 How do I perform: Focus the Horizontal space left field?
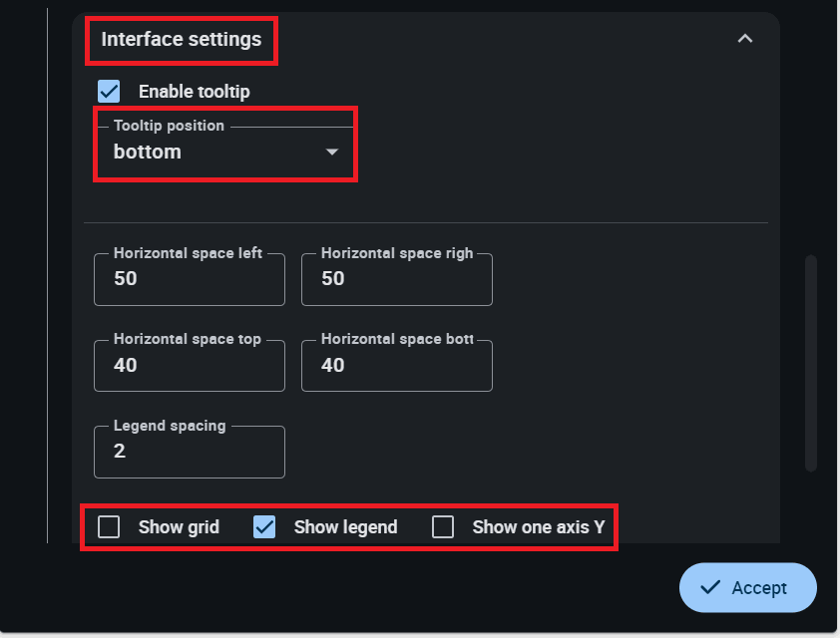[189, 279]
